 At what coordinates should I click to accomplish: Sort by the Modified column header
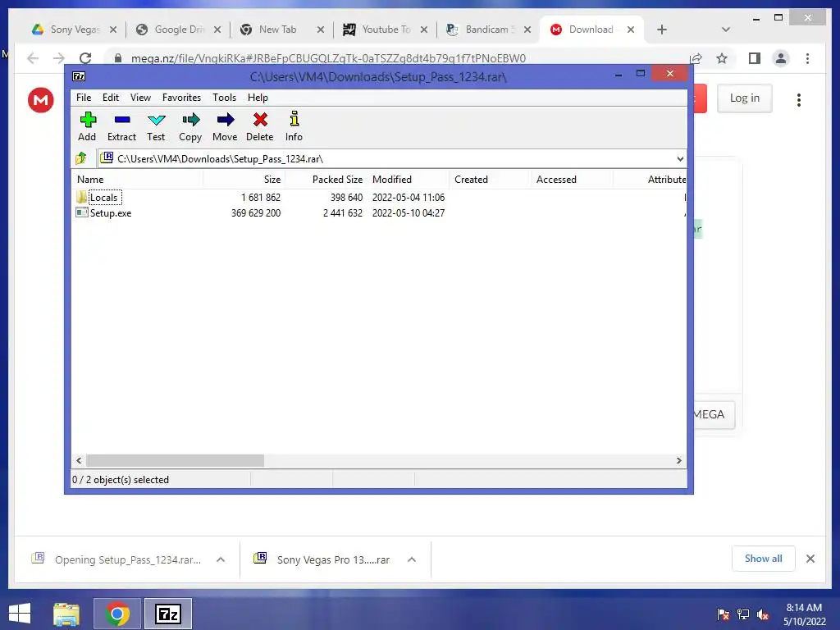[409, 180]
